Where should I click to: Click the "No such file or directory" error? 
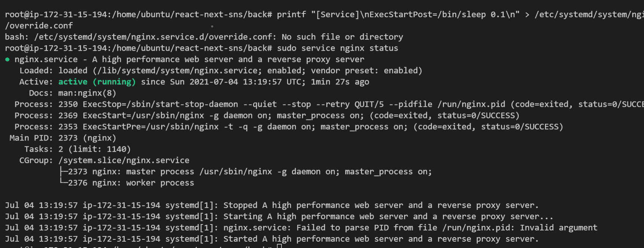pos(342,37)
